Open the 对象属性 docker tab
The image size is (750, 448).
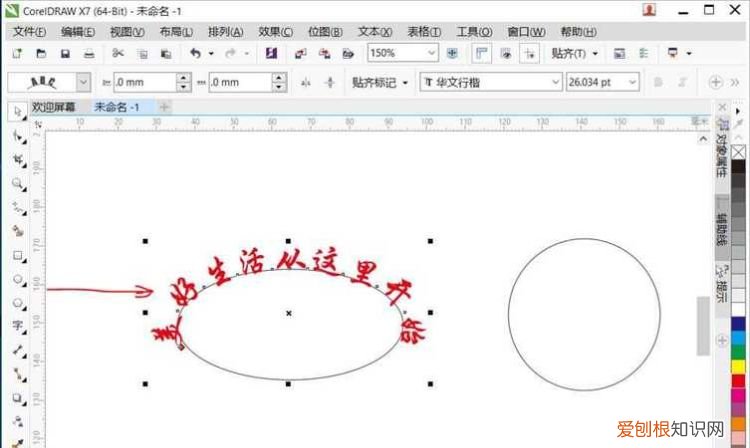pos(721,148)
